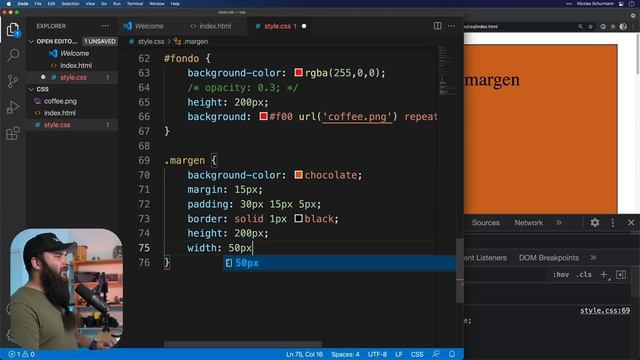Bookmark page with star icon
640x360 pixels.
coord(591,27)
